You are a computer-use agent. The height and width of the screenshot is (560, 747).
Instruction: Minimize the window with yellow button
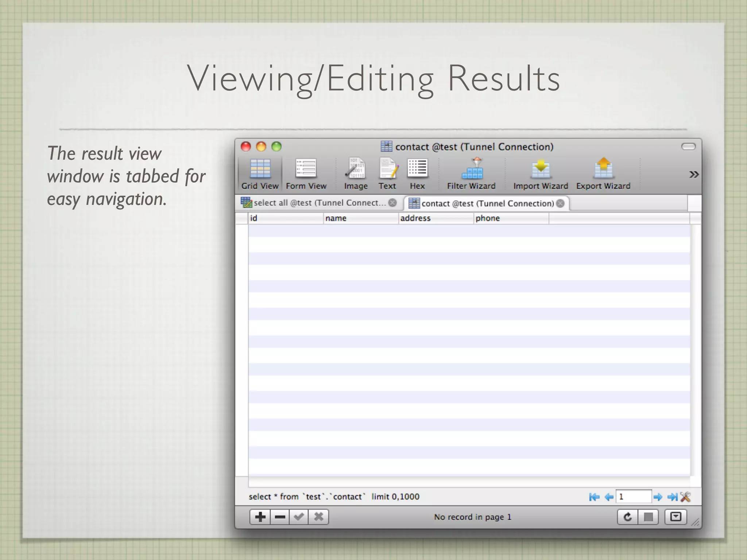pyautogui.click(x=261, y=147)
